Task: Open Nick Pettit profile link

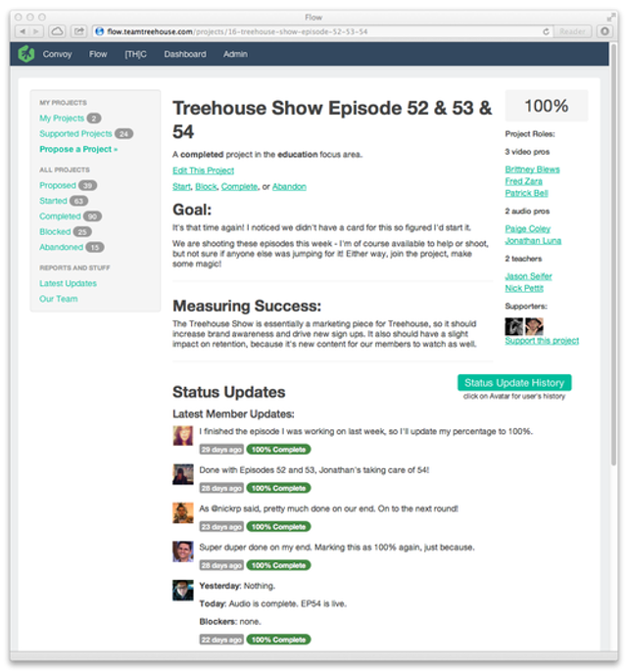Action: 524,288
